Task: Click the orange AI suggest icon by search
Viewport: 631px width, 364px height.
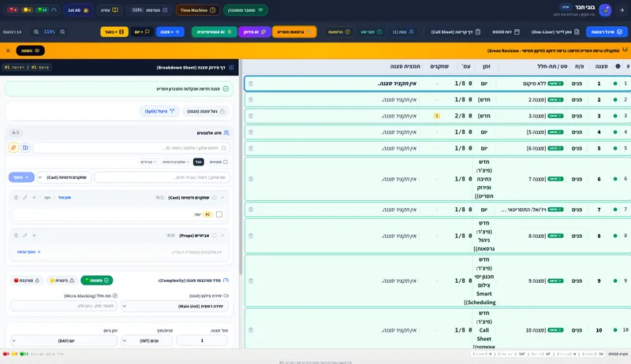Action: click(x=13, y=148)
